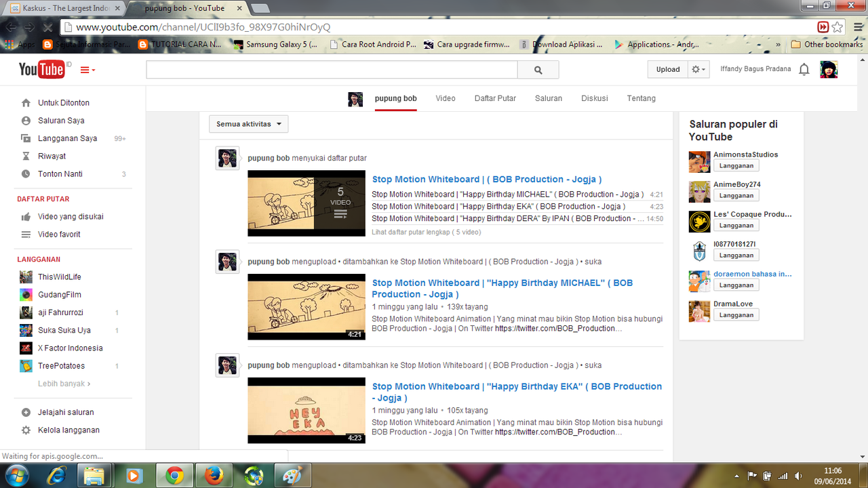Open the Paint taskbar icon
868x488 pixels.
coord(293,476)
